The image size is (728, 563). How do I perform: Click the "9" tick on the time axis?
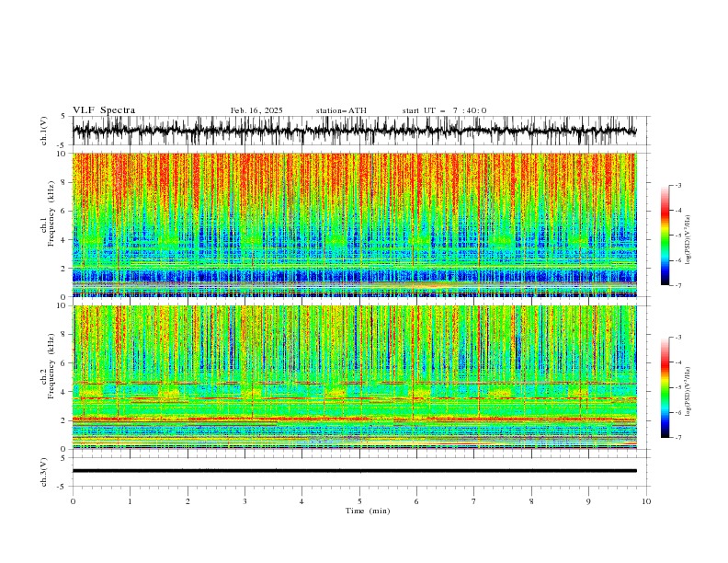[588, 501]
